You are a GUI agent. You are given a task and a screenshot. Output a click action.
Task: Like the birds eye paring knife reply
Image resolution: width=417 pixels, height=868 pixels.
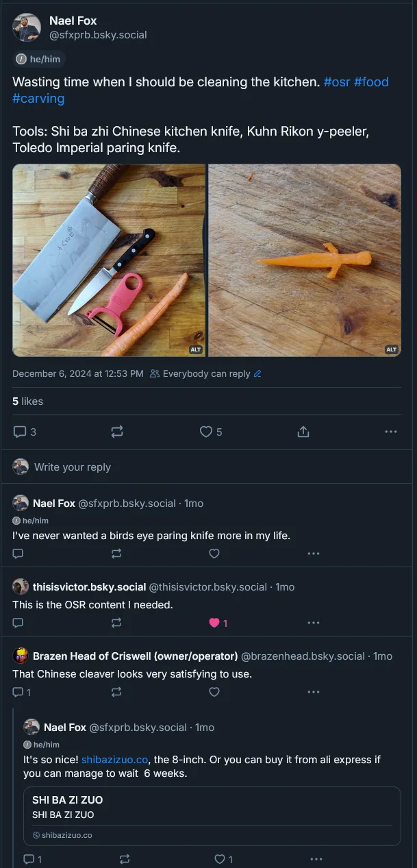click(214, 554)
